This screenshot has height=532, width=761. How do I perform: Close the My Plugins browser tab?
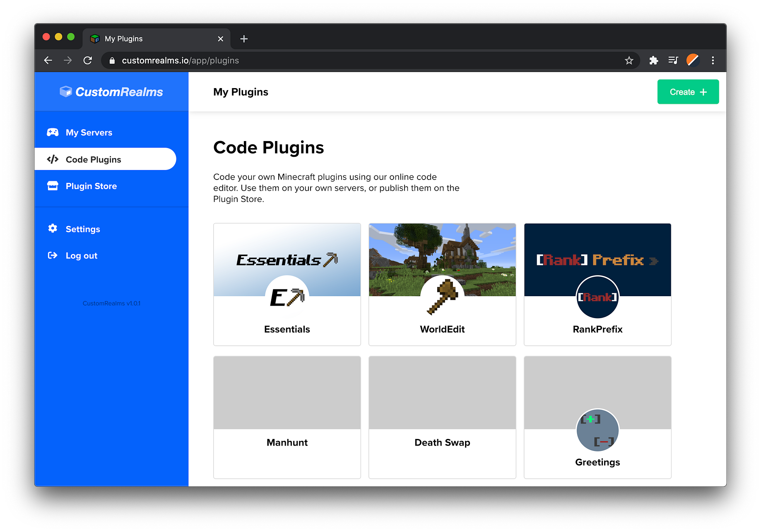click(221, 39)
